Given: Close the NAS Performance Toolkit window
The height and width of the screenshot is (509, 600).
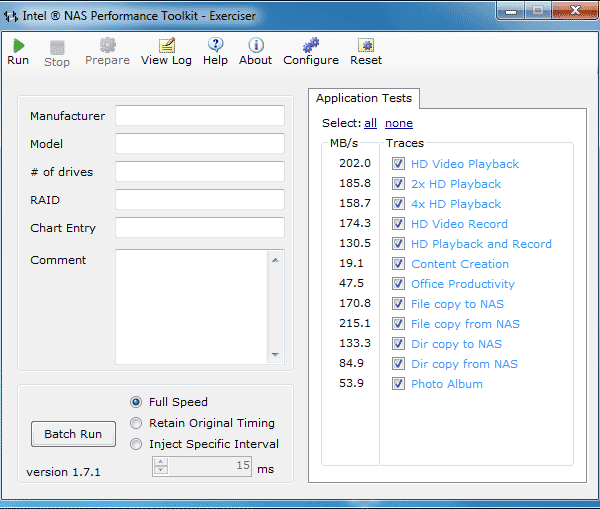Looking at the screenshot, I should (x=575, y=11).
